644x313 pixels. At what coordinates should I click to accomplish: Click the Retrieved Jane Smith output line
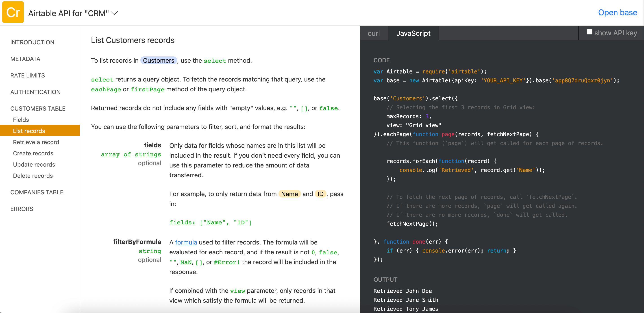[x=406, y=300]
